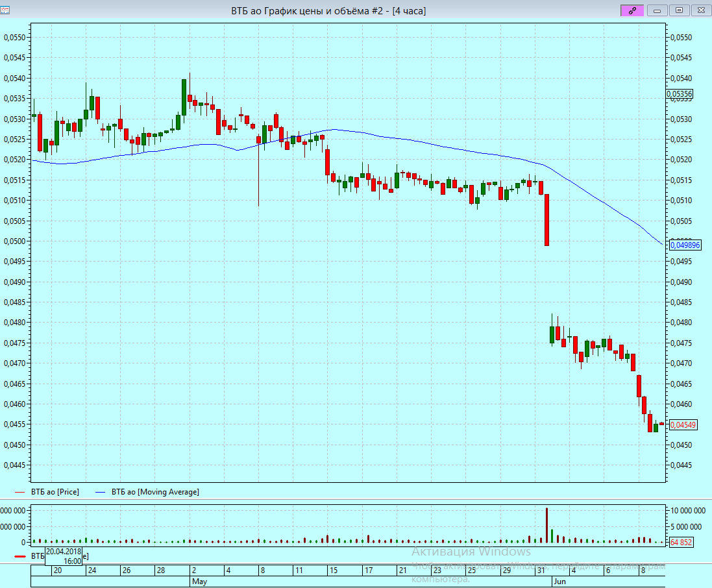Click the blue 0,049896 moving average label
Image resolution: width=712 pixels, height=588 pixels.
click(x=685, y=245)
